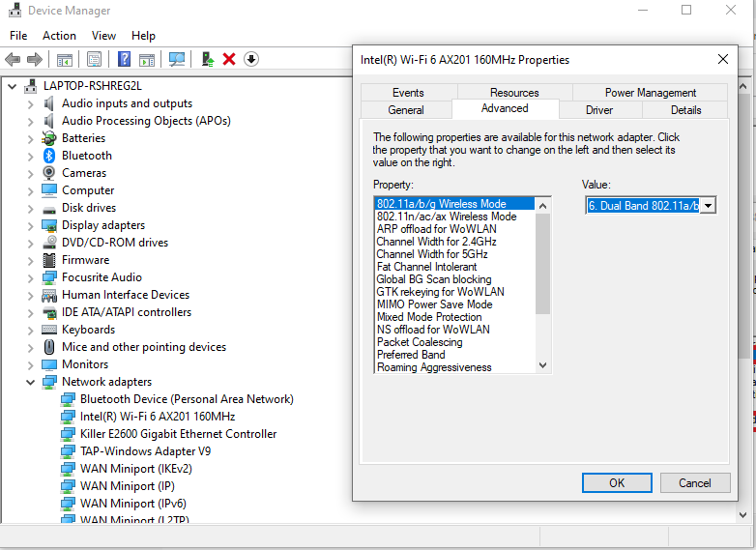Expand the Computer tree node

coord(30,190)
